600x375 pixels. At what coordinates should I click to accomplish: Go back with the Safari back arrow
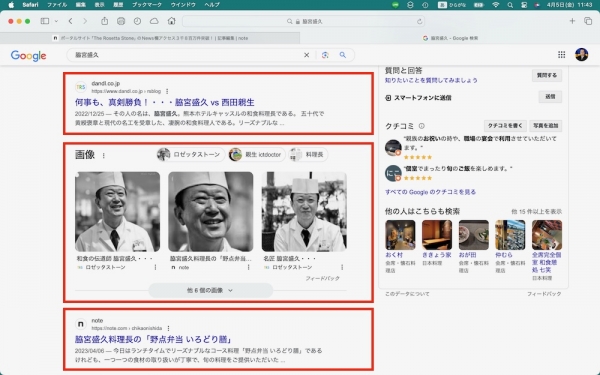pyautogui.click(x=70, y=21)
